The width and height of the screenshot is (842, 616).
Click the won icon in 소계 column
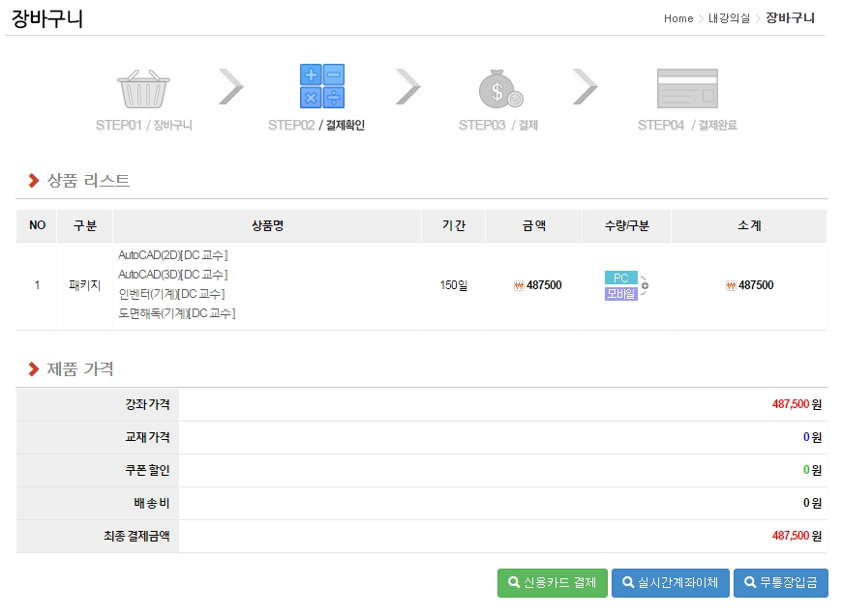(731, 285)
